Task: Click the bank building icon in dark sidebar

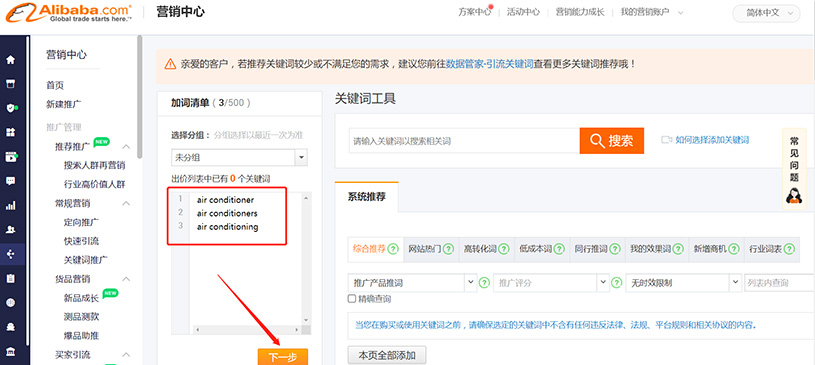Action: click(10, 351)
